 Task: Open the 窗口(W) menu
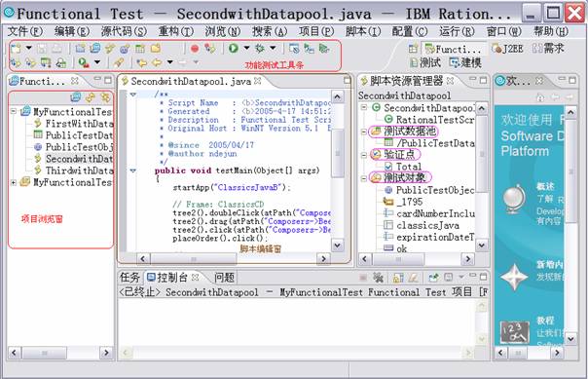[x=503, y=31]
